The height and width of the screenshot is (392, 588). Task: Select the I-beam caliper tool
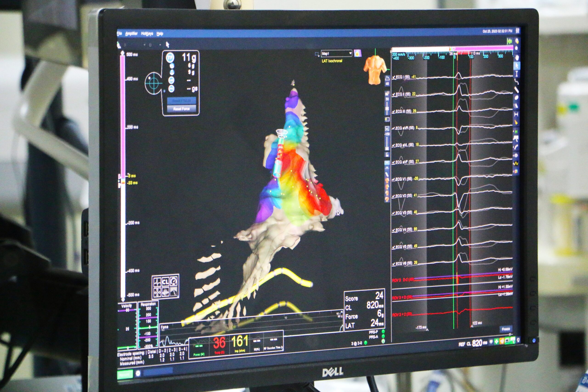(517, 74)
